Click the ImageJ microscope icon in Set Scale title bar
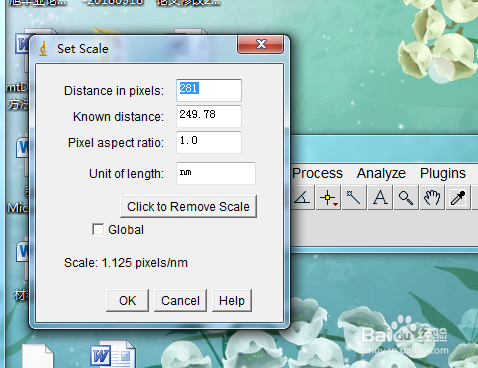Image resolution: width=478 pixels, height=368 pixels. click(44, 49)
